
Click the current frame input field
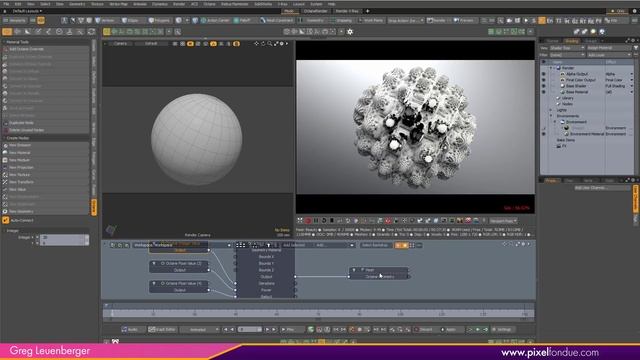point(250,329)
